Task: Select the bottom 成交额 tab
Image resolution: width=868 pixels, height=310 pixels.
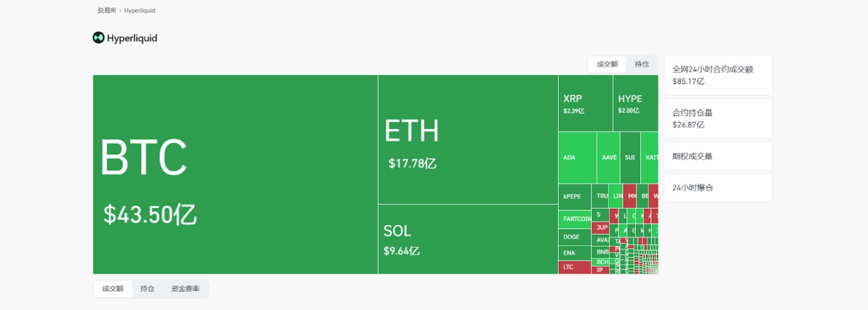Action: click(x=113, y=289)
